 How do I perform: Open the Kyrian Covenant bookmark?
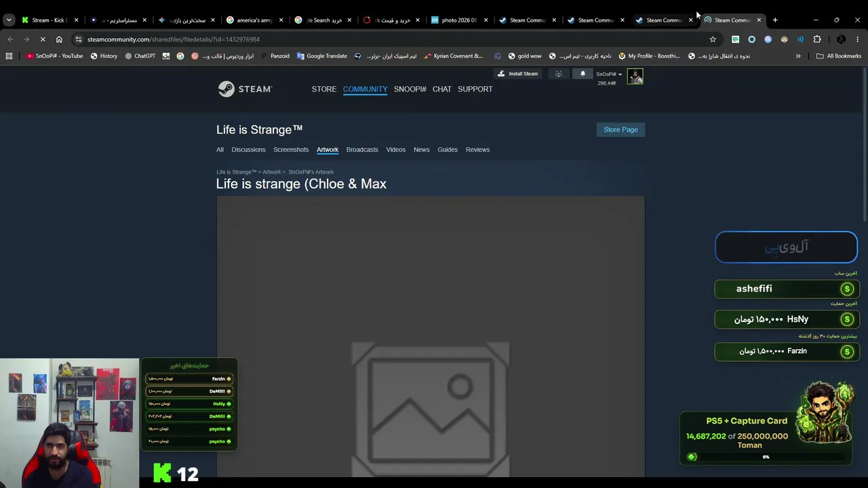(x=453, y=56)
